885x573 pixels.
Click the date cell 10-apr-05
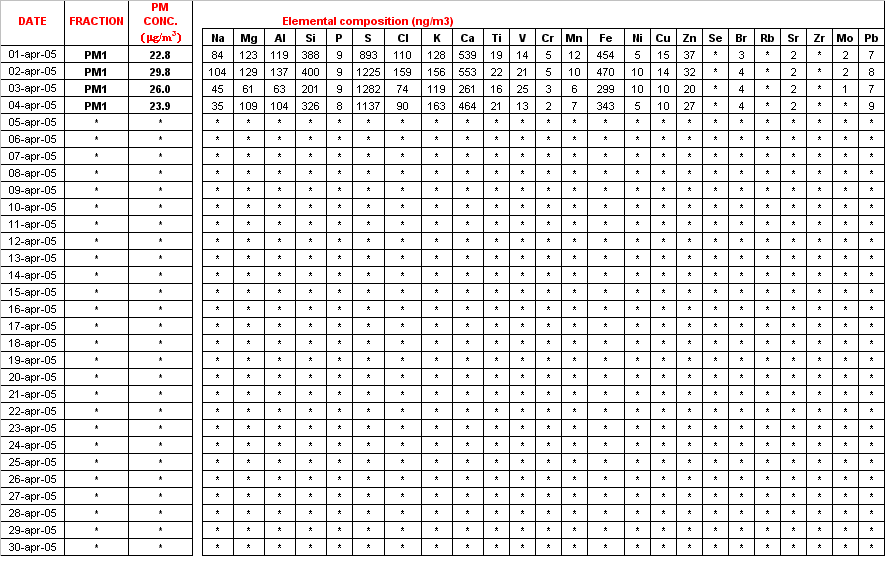tap(32, 207)
